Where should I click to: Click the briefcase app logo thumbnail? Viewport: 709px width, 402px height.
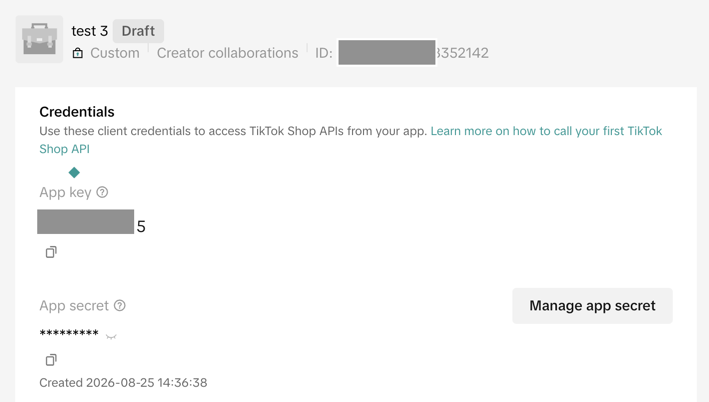coord(39,39)
